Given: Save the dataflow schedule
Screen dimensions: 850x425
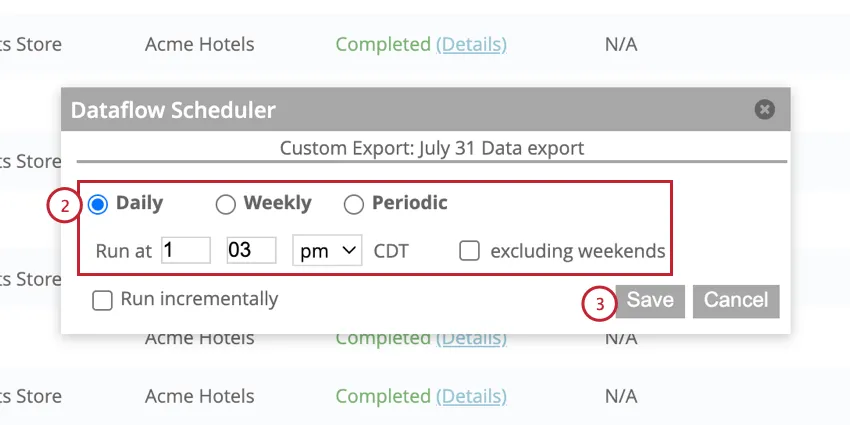Looking at the screenshot, I should click(x=650, y=300).
